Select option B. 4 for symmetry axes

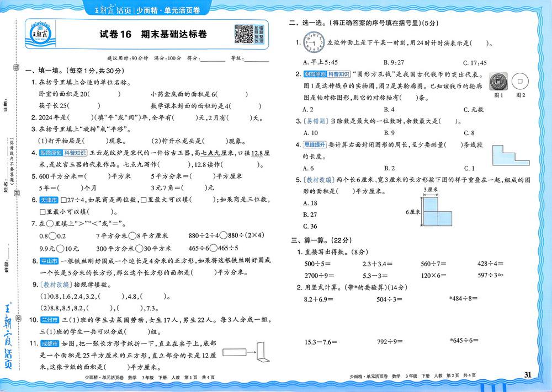389,110
